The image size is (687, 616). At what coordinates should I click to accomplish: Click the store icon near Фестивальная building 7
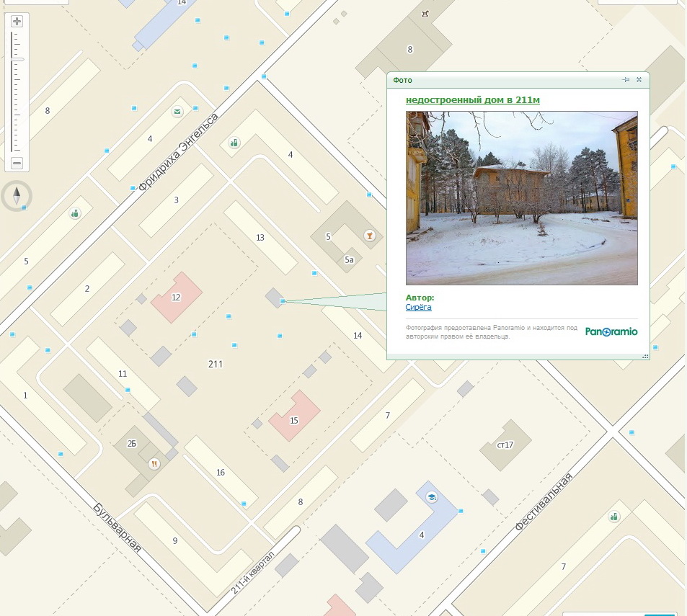tap(614, 517)
